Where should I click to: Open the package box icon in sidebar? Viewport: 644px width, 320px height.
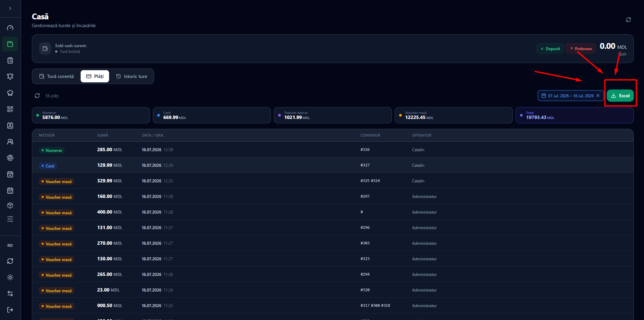[10, 205]
